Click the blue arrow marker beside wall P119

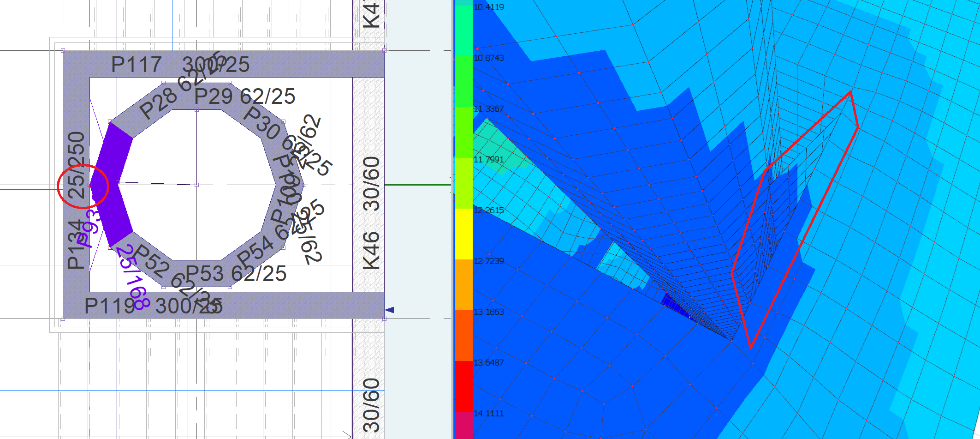390,310
